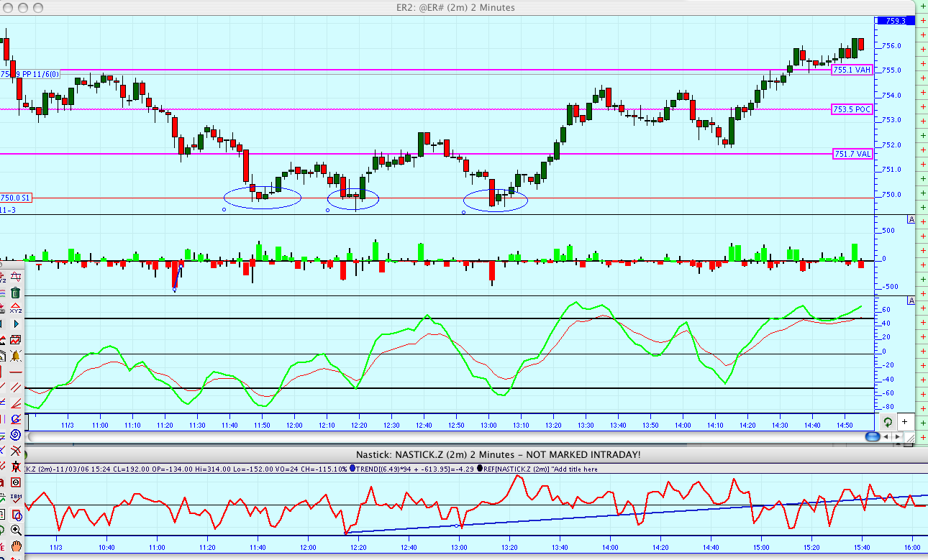The width and height of the screenshot is (928, 560).
Task: Select the parallel lines channel tool
Action: click(15, 387)
